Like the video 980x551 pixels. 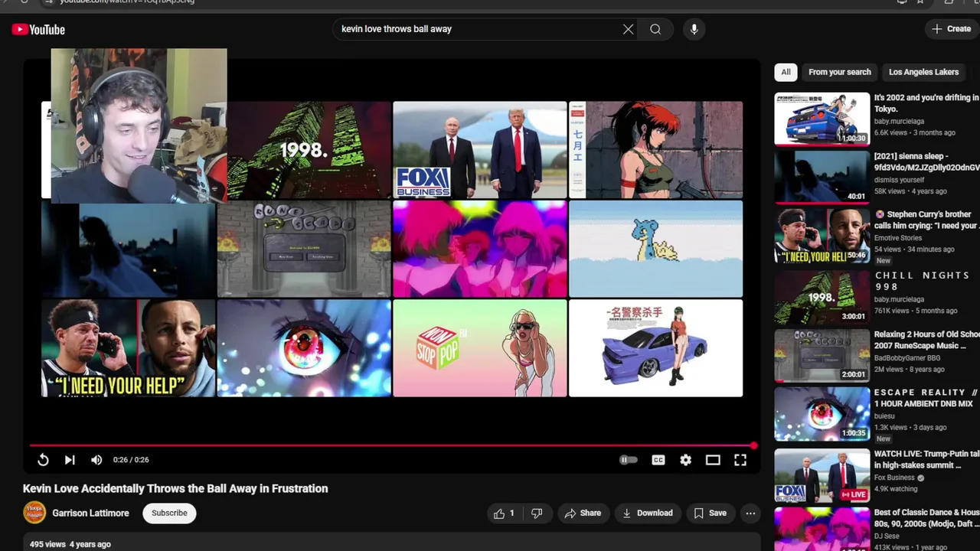[505, 514]
